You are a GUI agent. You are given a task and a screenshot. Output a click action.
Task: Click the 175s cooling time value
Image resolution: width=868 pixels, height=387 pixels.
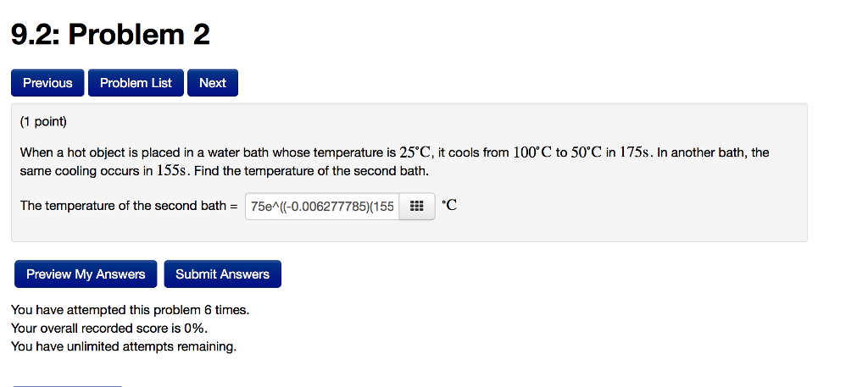(636, 152)
